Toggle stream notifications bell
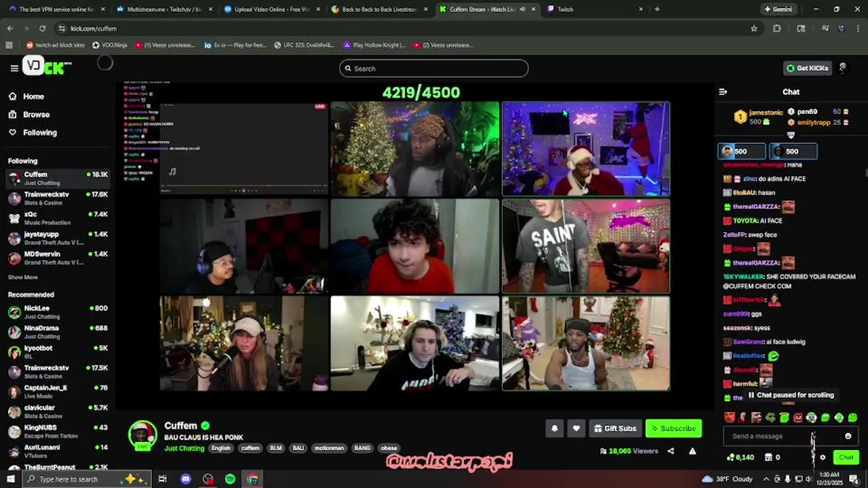Viewport: 868px width, 488px height. tap(555, 428)
